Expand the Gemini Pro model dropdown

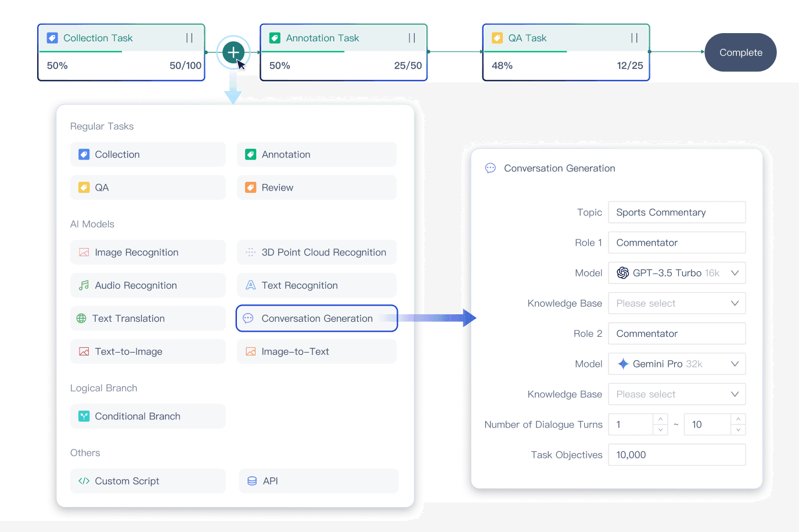(x=735, y=364)
